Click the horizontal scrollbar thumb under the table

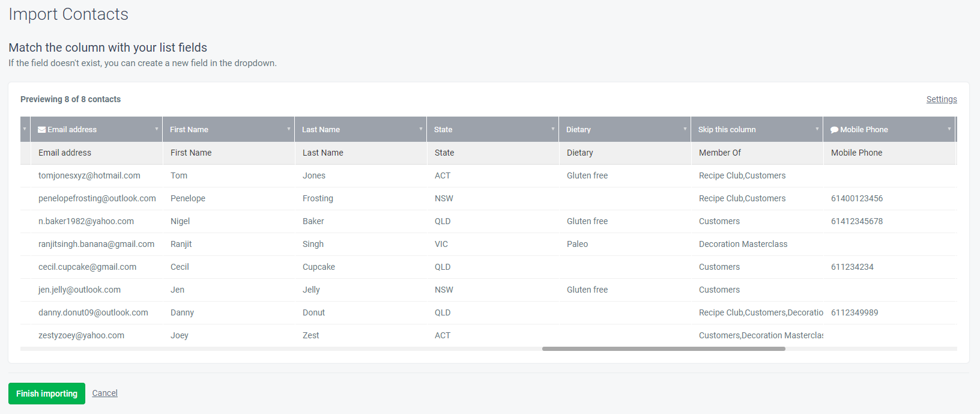(664, 349)
